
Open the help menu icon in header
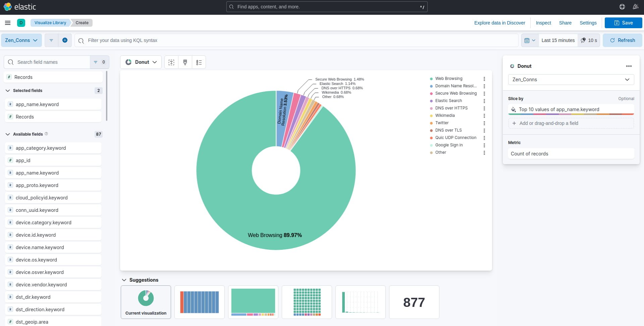[622, 7]
